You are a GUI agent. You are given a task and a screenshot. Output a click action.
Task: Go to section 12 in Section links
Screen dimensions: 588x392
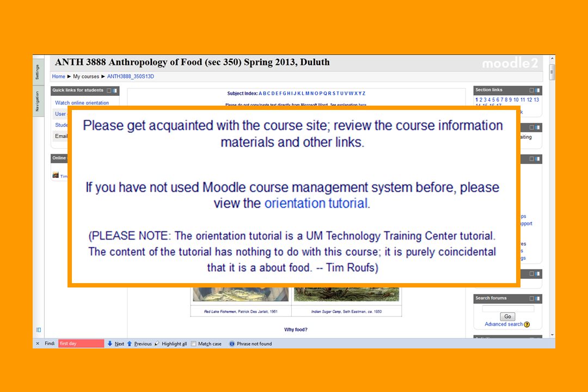click(x=530, y=100)
